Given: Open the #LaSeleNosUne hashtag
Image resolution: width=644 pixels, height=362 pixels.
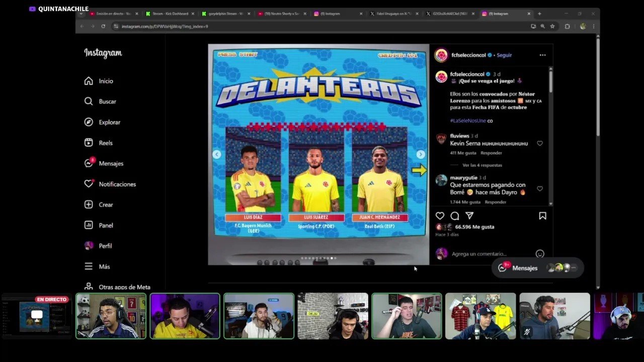Looking at the screenshot, I should [x=467, y=121].
